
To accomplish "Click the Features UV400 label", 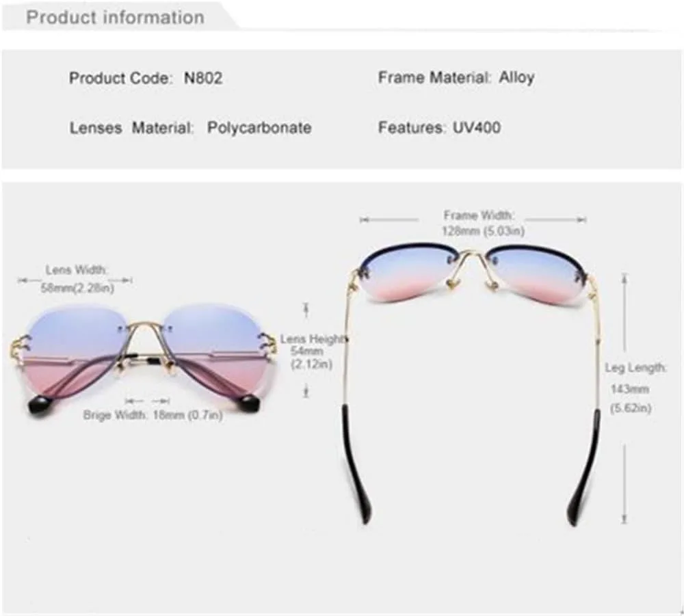I will click(x=439, y=128).
